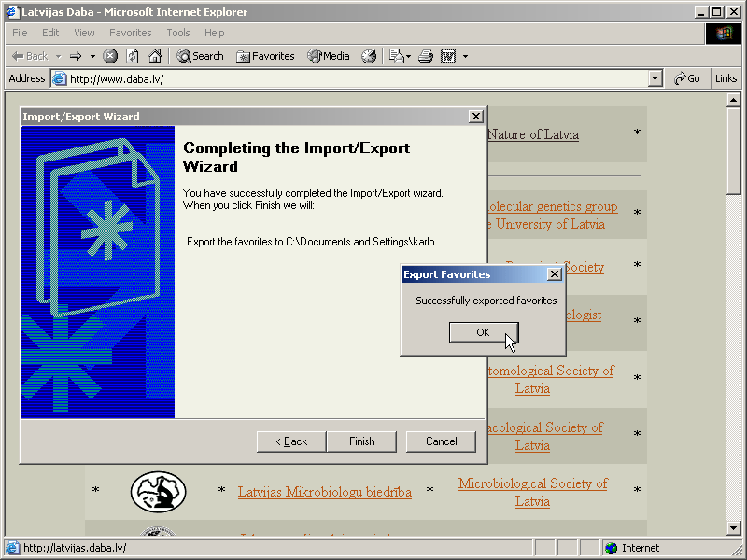This screenshot has height=560, width=747.
Task: Open the Favorites menu
Action: tap(130, 33)
